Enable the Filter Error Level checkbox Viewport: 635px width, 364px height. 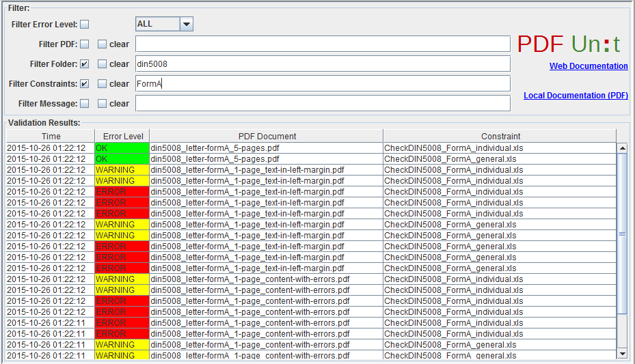(85, 25)
